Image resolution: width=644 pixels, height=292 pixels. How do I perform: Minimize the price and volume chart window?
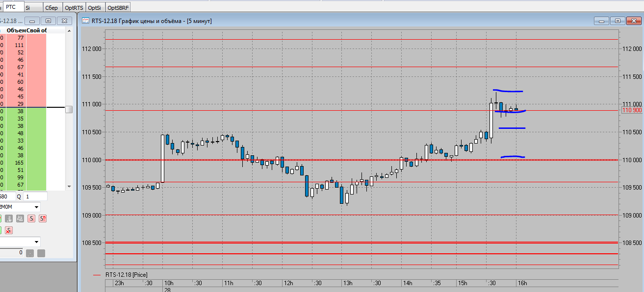point(601,21)
